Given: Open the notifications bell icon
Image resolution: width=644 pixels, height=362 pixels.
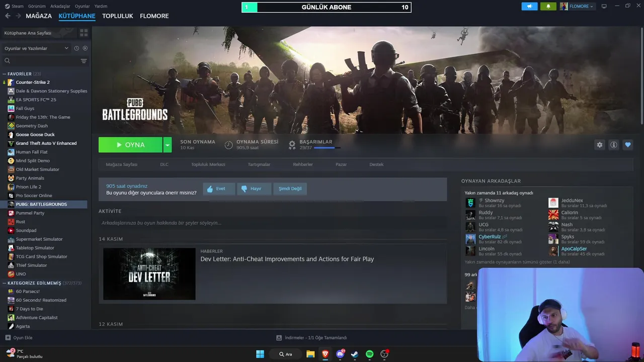Looking at the screenshot, I should pyautogui.click(x=548, y=6).
